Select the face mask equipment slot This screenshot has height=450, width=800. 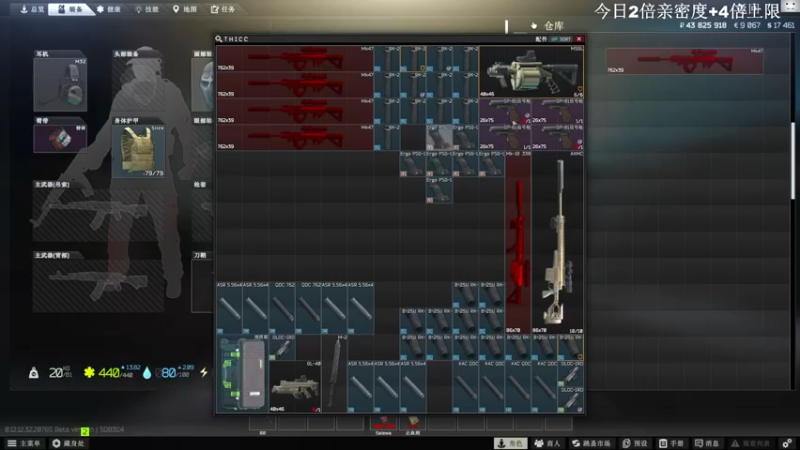click(x=202, y=85)
